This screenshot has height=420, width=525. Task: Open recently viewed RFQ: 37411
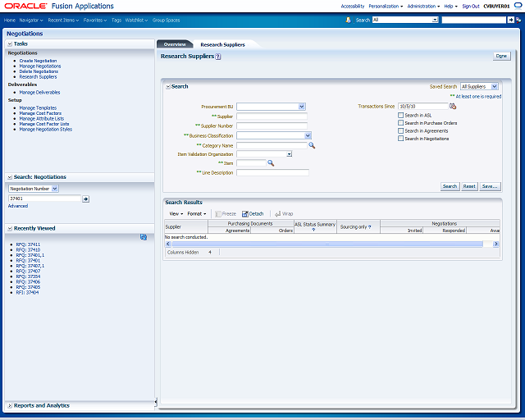click(x=28, y=244)
